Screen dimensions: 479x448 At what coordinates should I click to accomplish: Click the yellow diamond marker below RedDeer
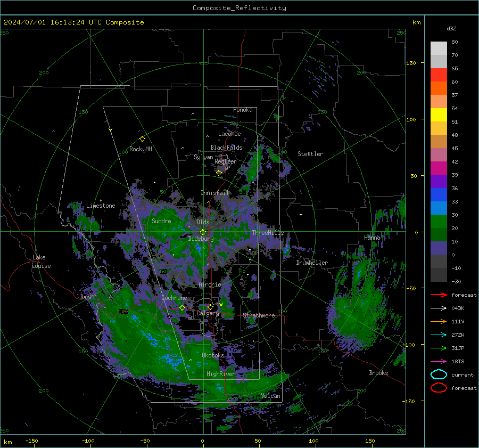pyautogui.click(x=219, y=173)
